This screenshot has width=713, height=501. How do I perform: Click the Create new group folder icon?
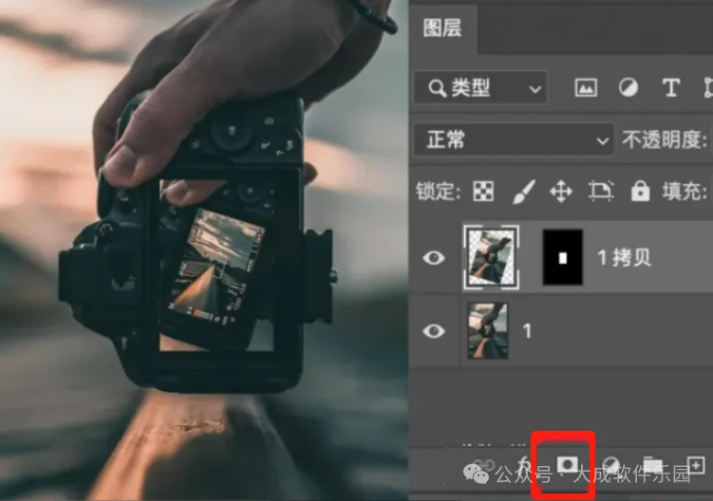pyautogui.click(x=653, y=465)
